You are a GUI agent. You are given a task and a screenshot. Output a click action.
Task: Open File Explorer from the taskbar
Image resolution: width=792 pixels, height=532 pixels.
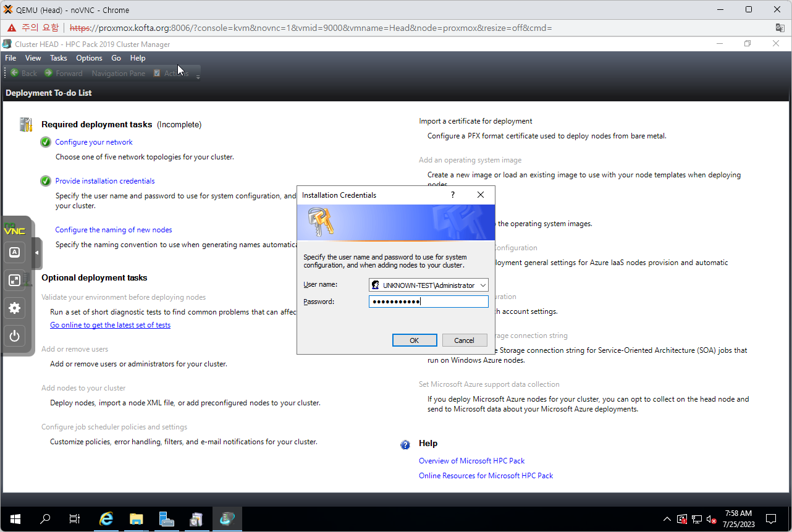[x=136, y=519]
